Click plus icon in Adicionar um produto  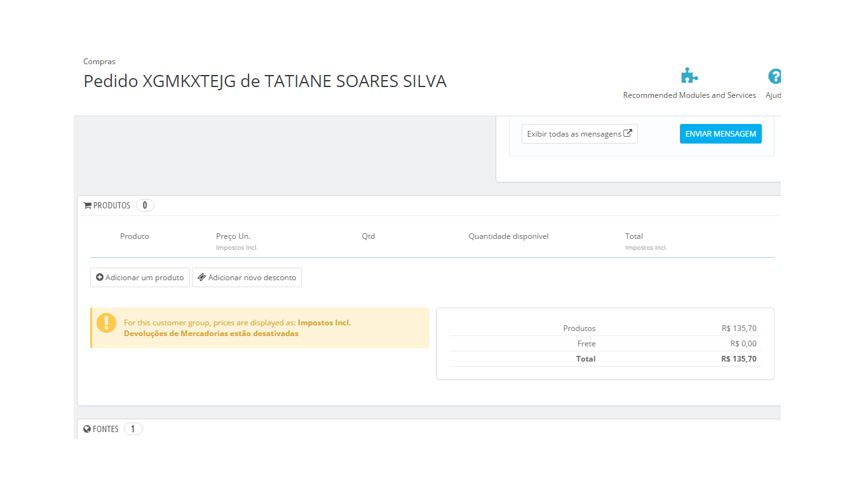point(100,278)
